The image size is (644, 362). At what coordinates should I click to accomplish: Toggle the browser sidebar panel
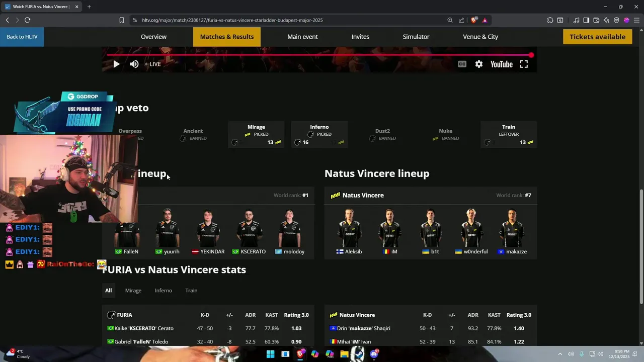[586, 20]
